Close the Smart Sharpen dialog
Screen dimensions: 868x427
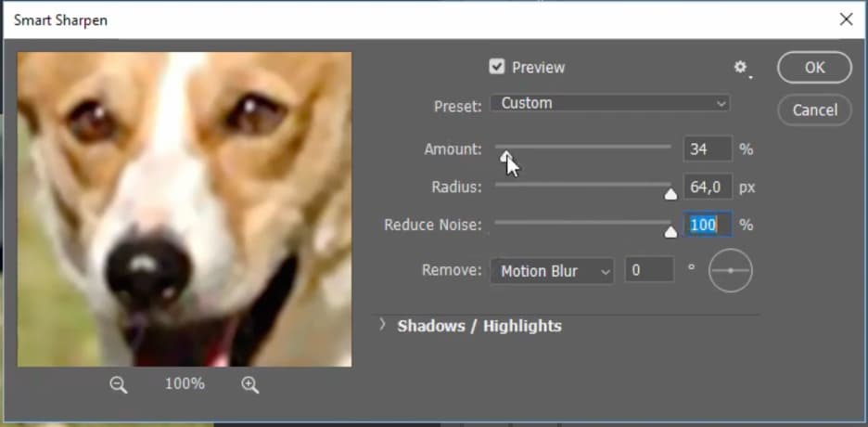click(x=845, y=19)
